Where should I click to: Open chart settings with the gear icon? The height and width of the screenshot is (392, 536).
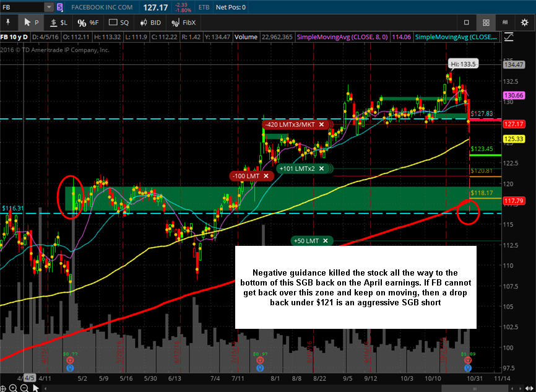pyautogui.click(x=524, y=22)
